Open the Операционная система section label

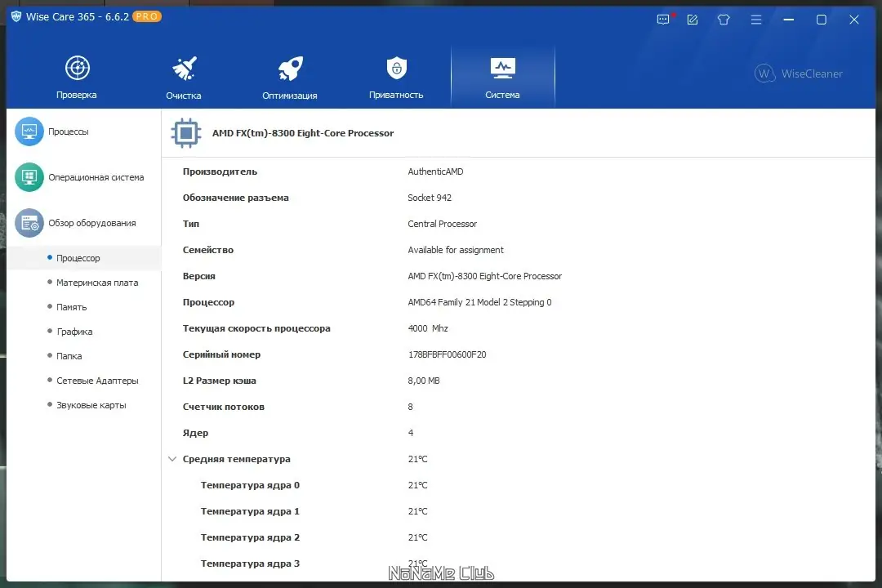tap(96, 177)
